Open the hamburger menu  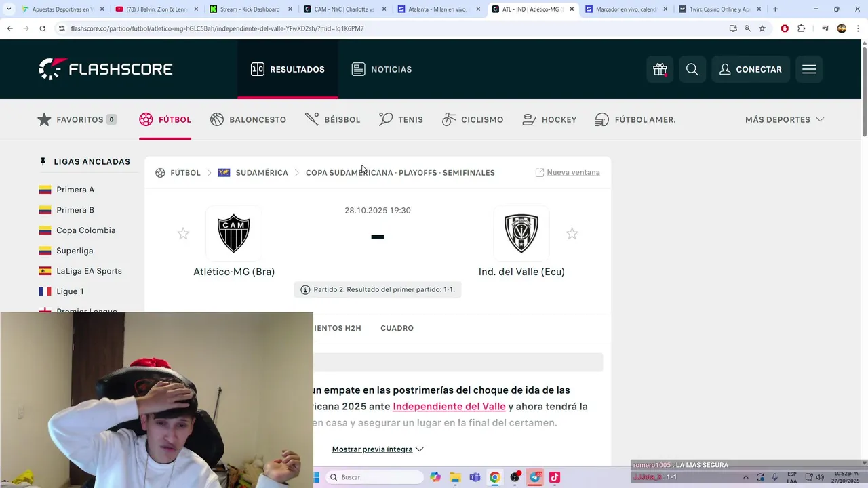pos(809,69)
